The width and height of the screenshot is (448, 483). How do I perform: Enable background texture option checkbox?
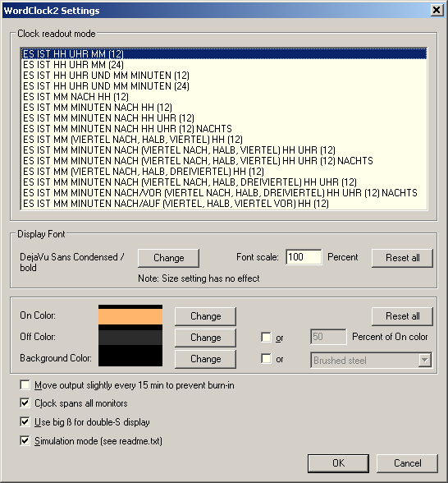(266, 358)
